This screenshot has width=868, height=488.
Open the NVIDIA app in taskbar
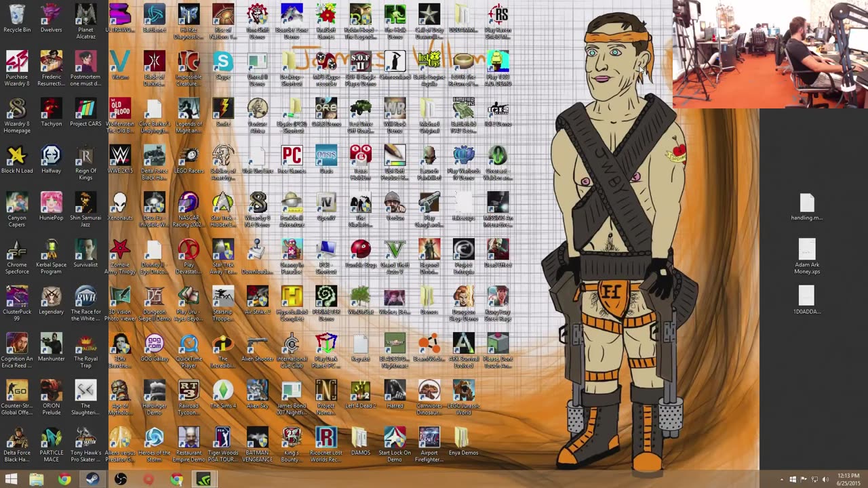(x=204, y=479)
